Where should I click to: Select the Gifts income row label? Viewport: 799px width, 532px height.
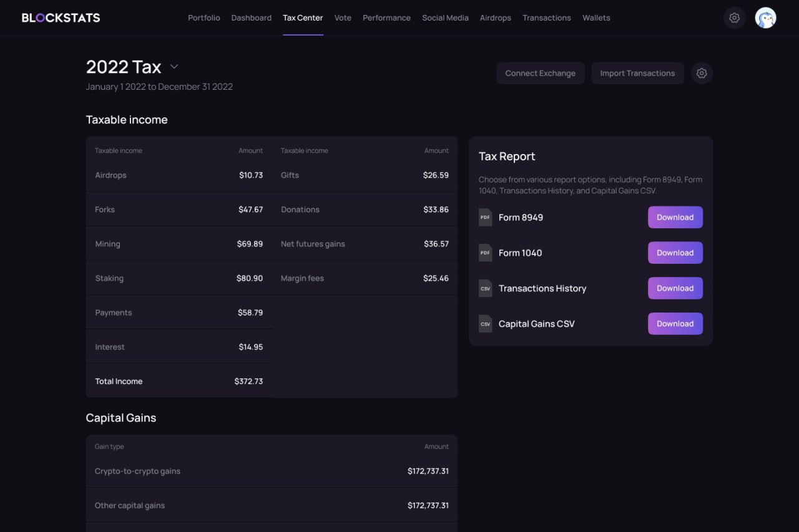point(290,175)
